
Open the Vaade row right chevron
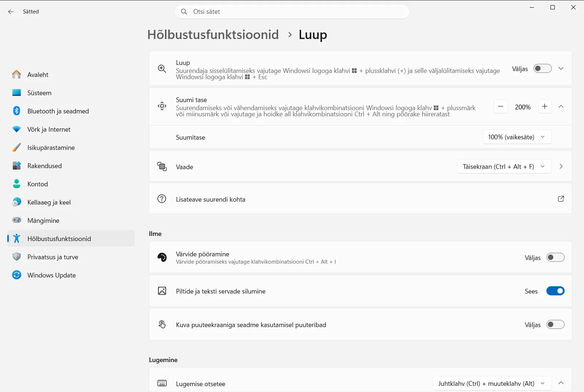pyautogui.click(x=561, y=166)
